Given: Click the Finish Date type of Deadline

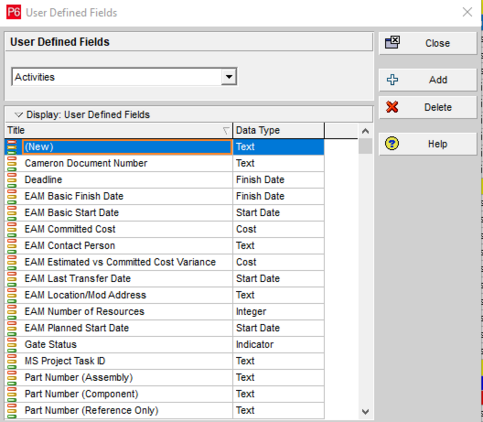Looking at the screenshot, I should (x=278, y=180).
